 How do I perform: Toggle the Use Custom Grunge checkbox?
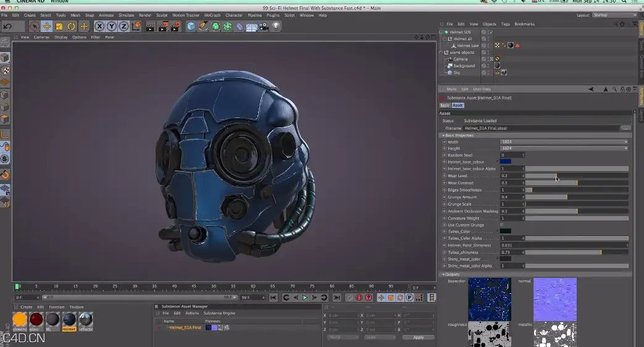[x=502, y=225]
